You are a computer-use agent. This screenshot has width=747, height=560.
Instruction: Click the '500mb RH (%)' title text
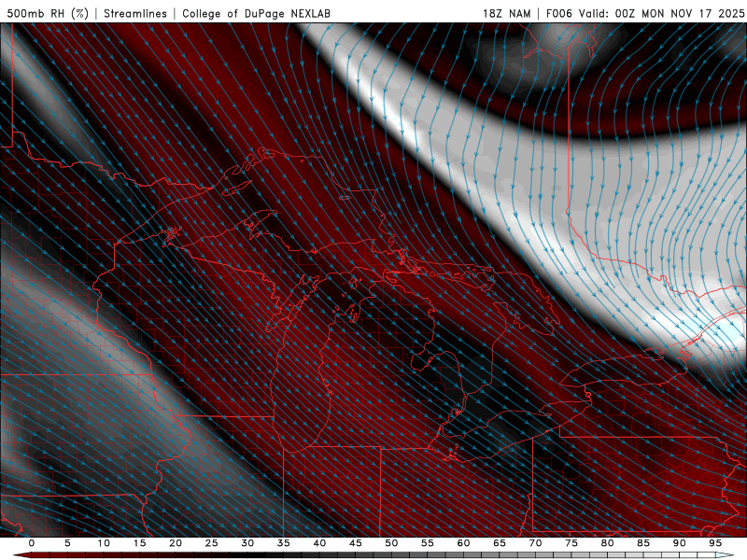tap(48, 13)
